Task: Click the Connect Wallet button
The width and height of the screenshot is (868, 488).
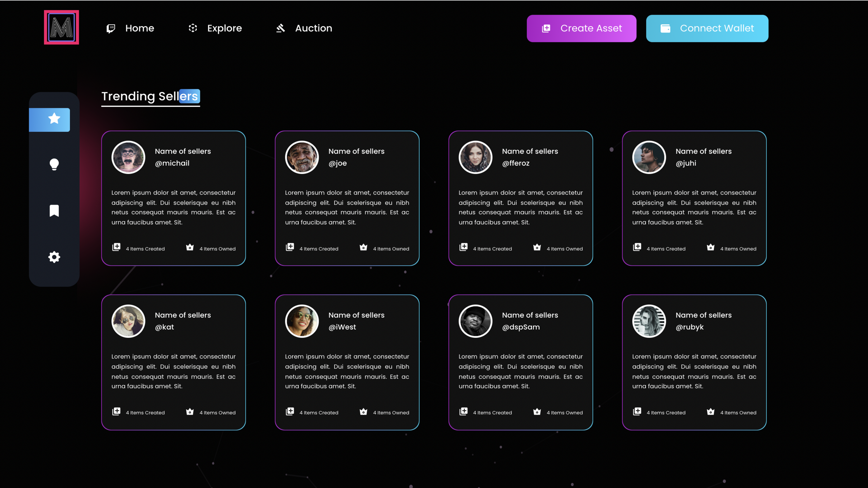Action: coord(707,28)
